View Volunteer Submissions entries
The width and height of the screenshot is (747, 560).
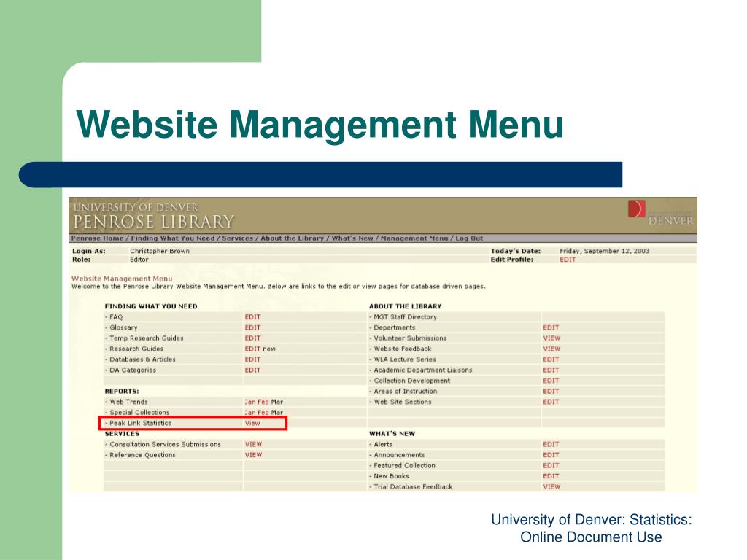click(551, 338)
